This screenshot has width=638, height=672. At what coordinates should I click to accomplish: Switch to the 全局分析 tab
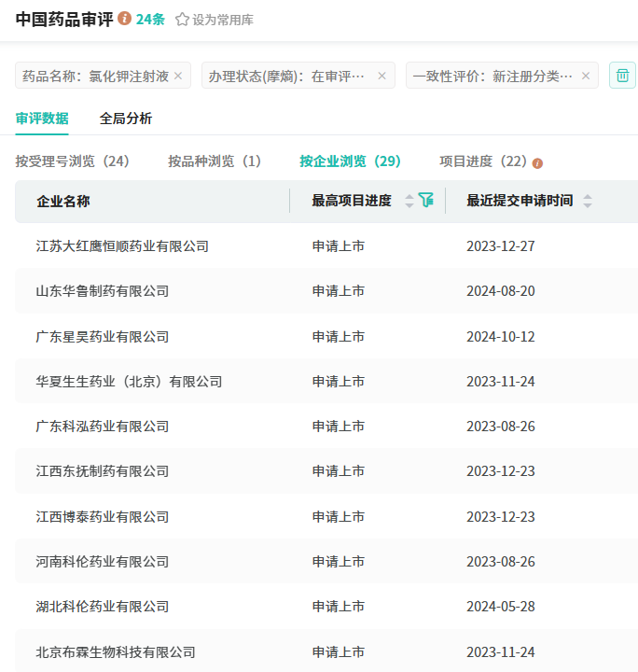126,119
